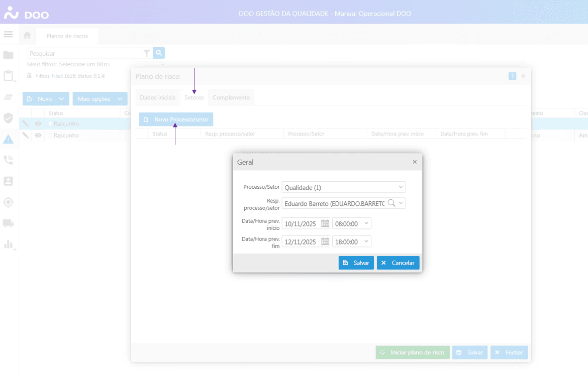Open the delivery truck sidebar icon
This screenshot has width=588, height=376.
point(8,223)
